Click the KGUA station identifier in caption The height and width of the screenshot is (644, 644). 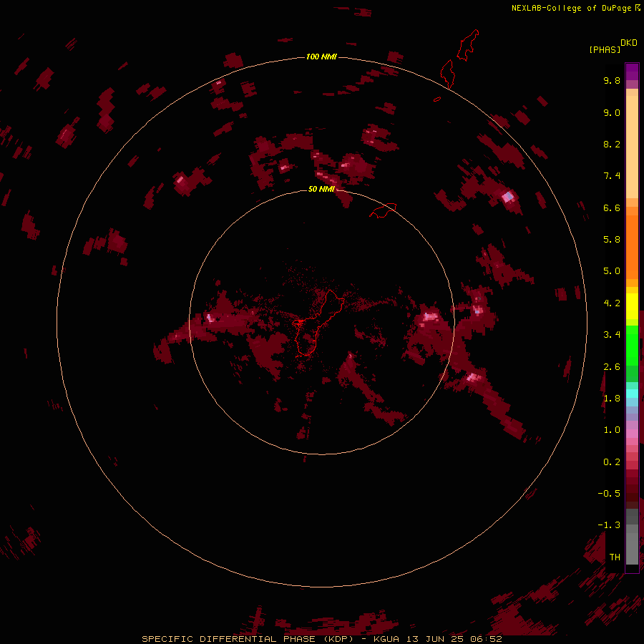point(386,639)
